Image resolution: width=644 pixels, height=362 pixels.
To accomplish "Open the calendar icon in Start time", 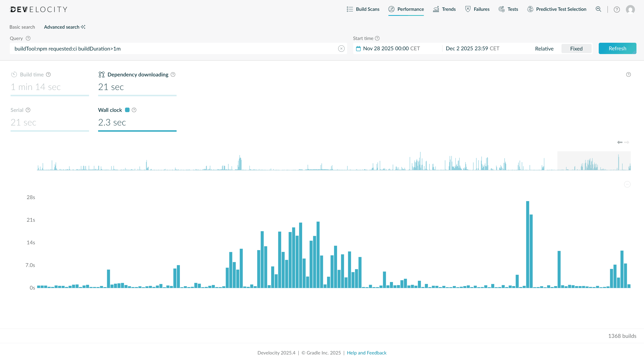I will click(x=359, y=48).
